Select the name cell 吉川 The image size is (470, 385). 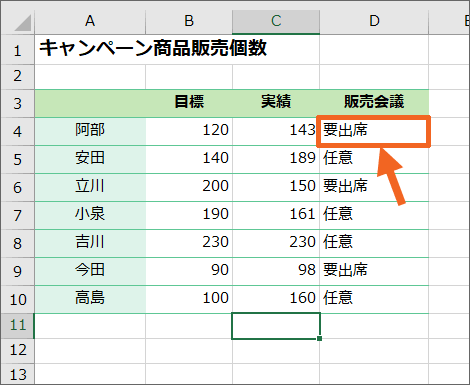point(90,243)
